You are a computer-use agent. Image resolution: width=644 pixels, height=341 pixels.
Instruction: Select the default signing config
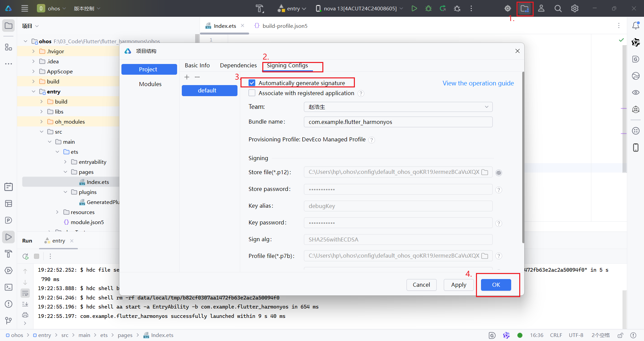[x=209, y=90]
